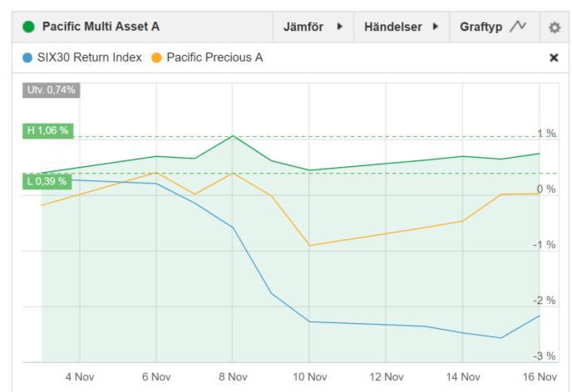Click the SIX30 Return Index legend label
The width and height of the screenshot is (572, 392).
point(90,57)
